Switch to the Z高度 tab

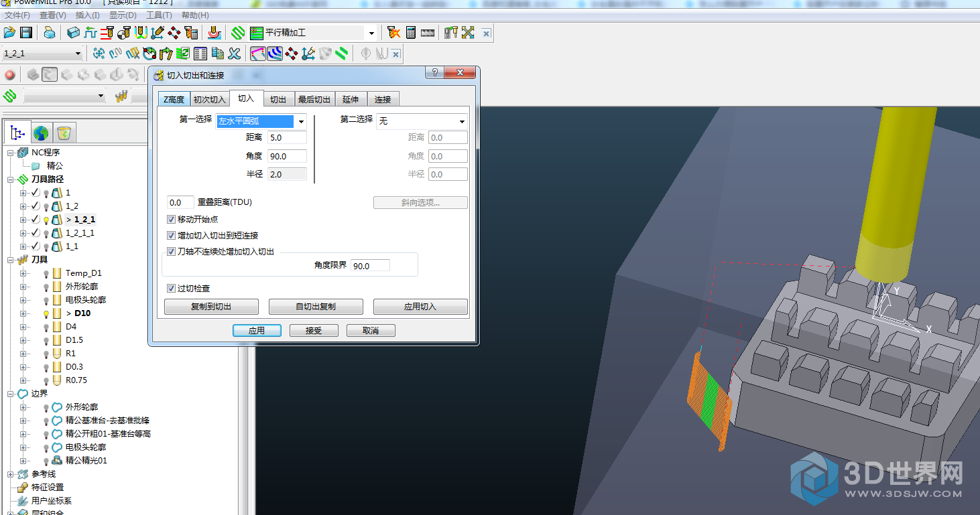click(174, 99)
